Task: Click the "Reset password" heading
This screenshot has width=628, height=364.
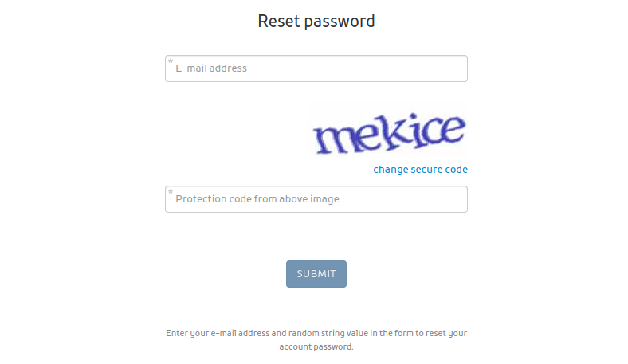Action: point(316,22)
